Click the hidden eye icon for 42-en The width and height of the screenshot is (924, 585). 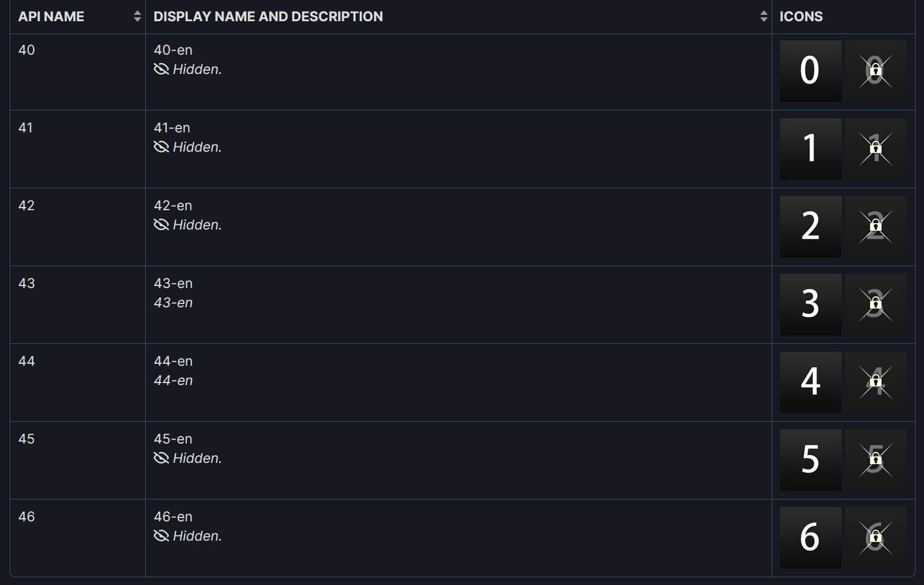(x=161, y=224)
